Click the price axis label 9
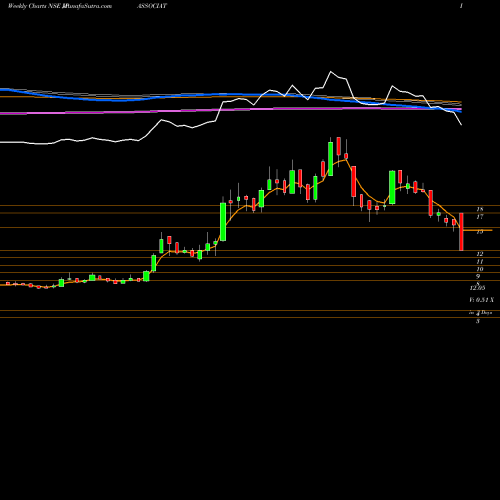 point(478,276)
